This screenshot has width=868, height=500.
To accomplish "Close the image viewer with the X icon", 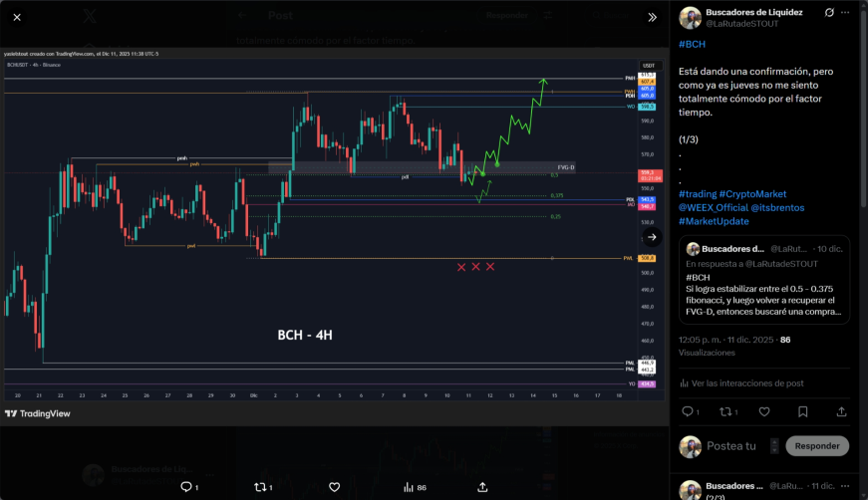I will 17,17.
